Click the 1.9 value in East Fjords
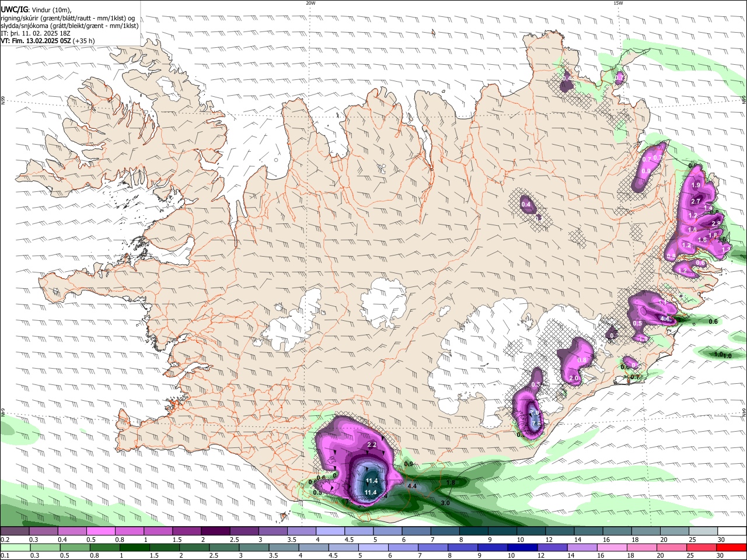Screen dimensions: 747x560 click(x=696, y=185)
